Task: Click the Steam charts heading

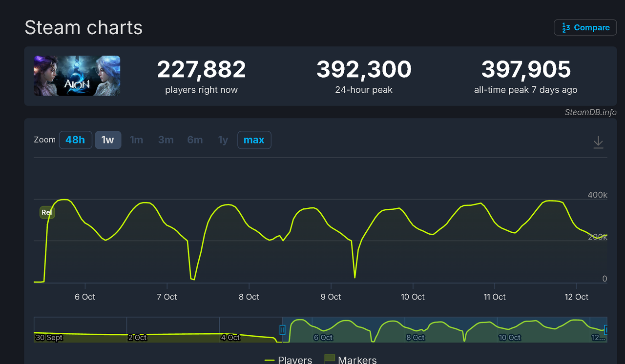Action: (x=83, y=28)
